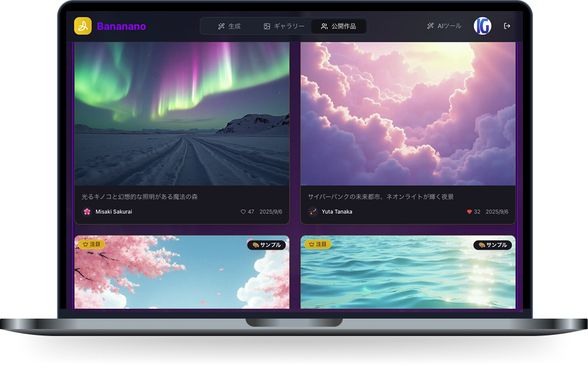This screenshot has height=368, width=588.
Task: Toggle the 注目 featured badge on cherry blossoms
Action: (91, 244)
